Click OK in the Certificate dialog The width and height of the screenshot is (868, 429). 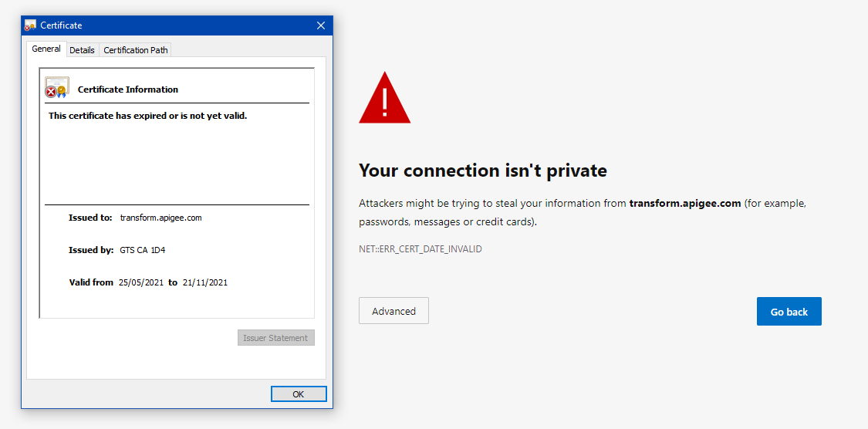(299, 394)
